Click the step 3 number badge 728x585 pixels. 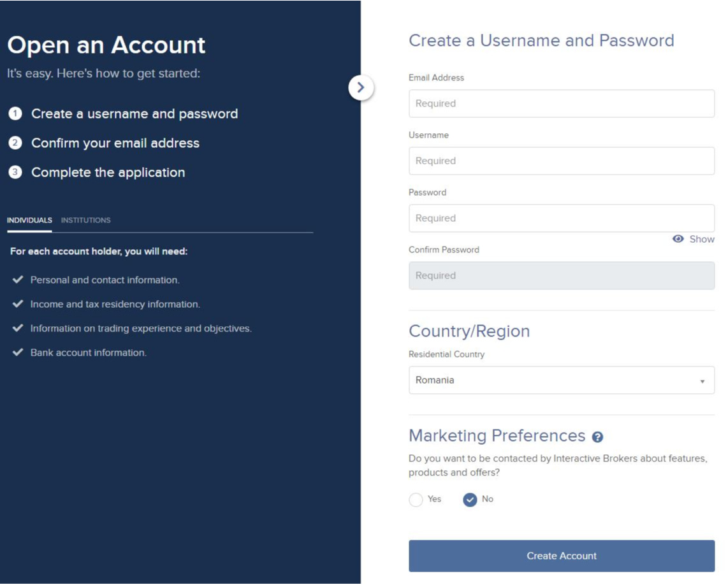(15, 172)
